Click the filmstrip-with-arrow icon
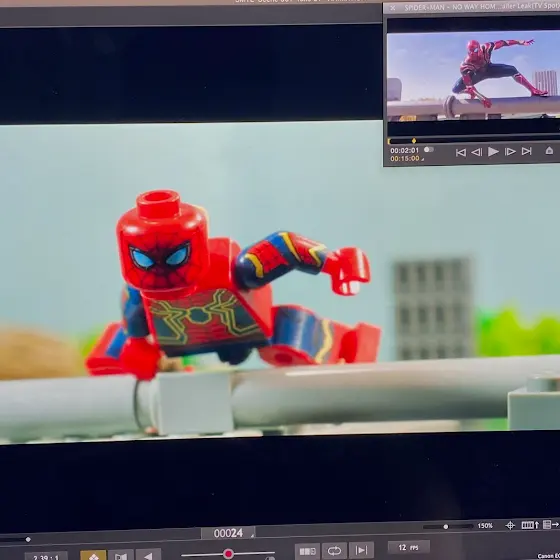Image resolution: width=560 pixels, height=560 pixels. pos(530,525)
